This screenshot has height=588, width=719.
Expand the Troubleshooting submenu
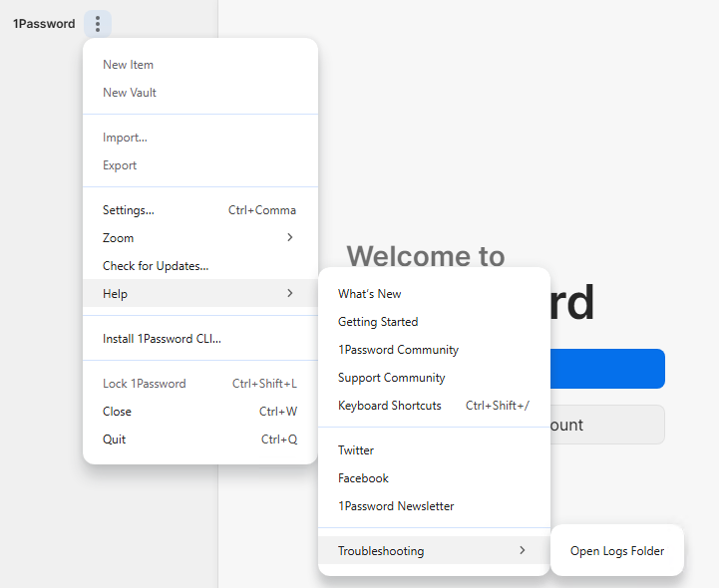(x=434, y=551)
